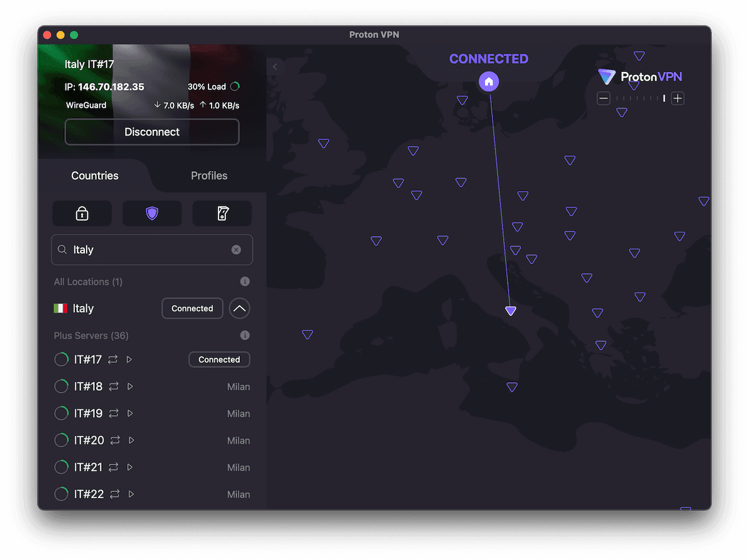
Task: Open info icon beside All Locations
Action: pos(245,282)
